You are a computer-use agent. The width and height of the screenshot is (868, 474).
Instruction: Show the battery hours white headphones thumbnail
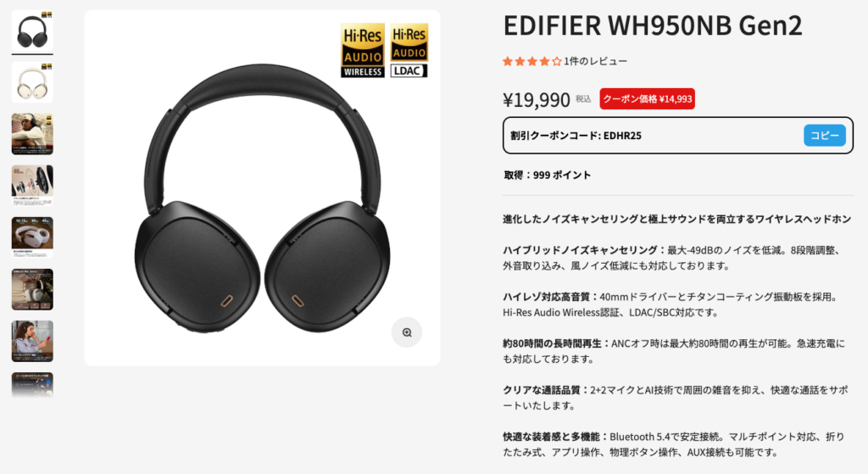tap(33, 237)
